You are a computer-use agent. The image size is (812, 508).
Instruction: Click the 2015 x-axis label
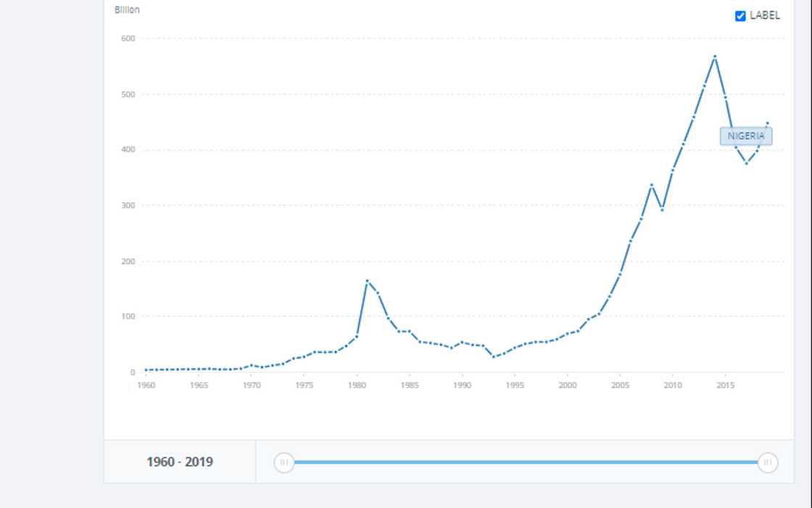coord(725,386)
